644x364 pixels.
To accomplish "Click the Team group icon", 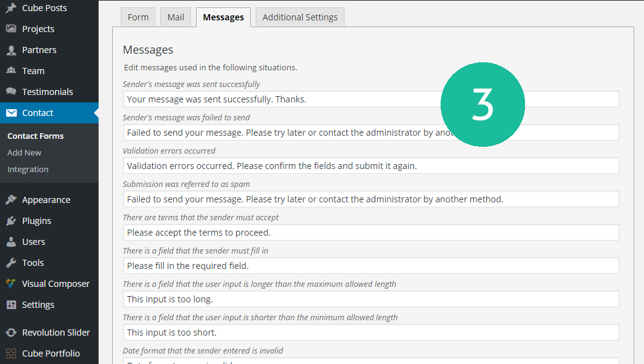I will click(11, 71).
